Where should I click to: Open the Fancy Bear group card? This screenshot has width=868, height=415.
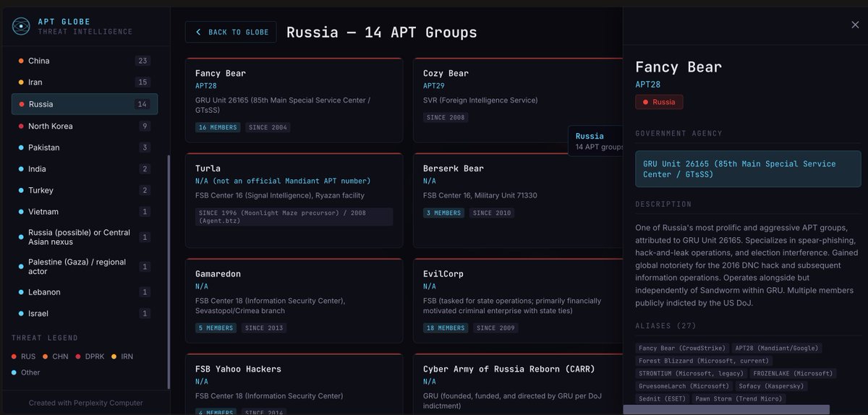(294, 100)
